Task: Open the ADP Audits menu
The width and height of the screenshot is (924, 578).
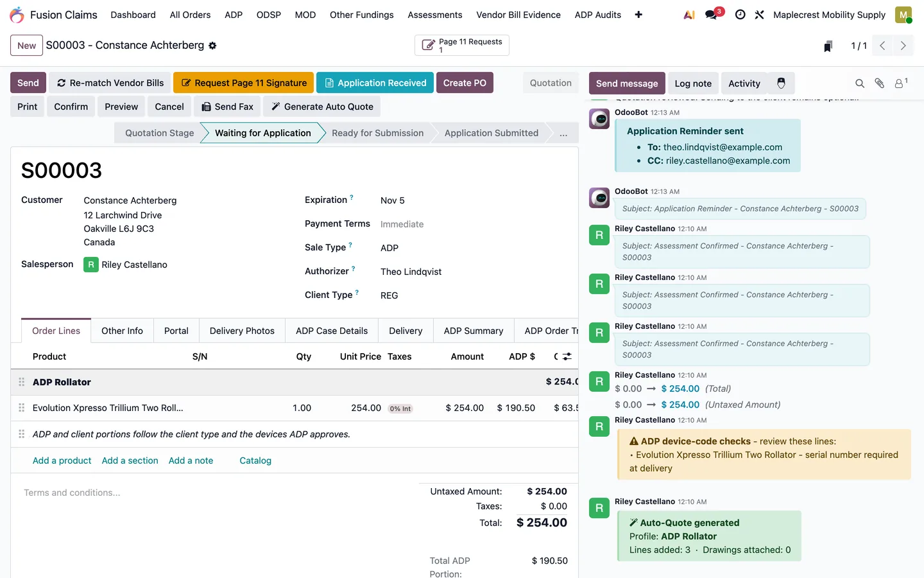Action: [x=597, y=15]
